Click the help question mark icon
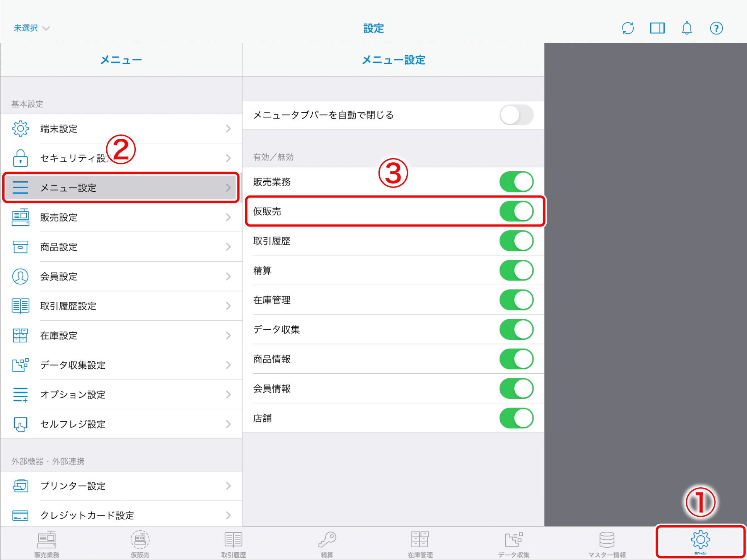Image resolution: width=747 pixels, height=560 pixels. [x=716, y=28]
